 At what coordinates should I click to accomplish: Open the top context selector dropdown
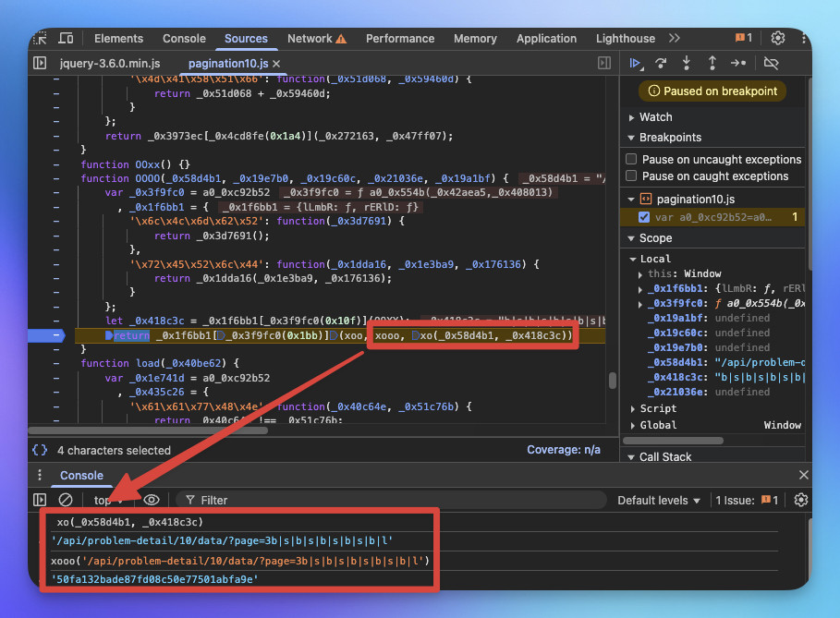pos(109,500)
